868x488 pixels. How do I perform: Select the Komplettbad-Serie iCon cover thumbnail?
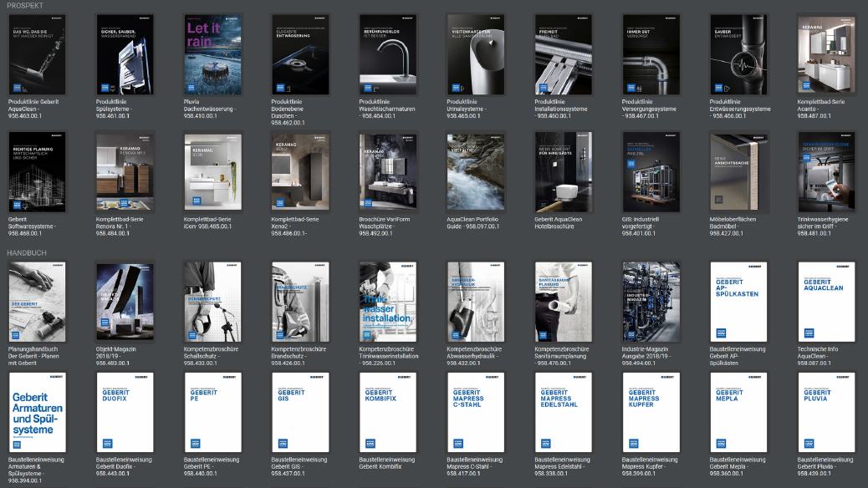[x=212, y=172]
